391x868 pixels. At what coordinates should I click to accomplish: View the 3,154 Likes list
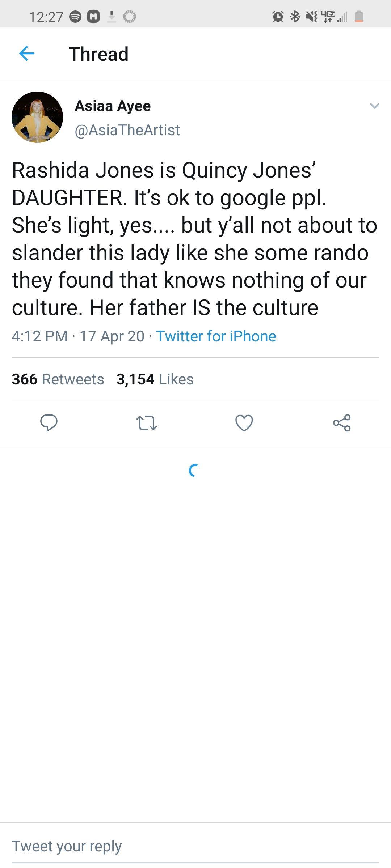point(155,379)
